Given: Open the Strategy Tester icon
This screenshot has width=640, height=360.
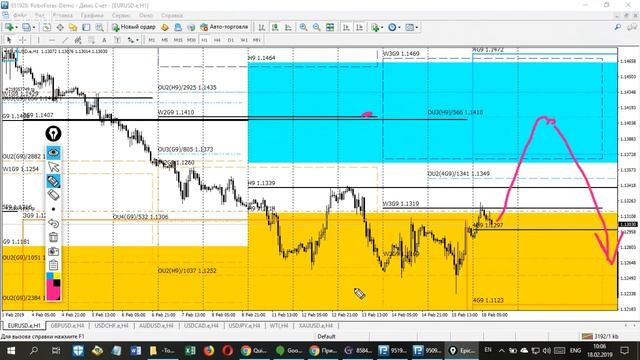Looking at the screenshot, I should coord(99,27).
